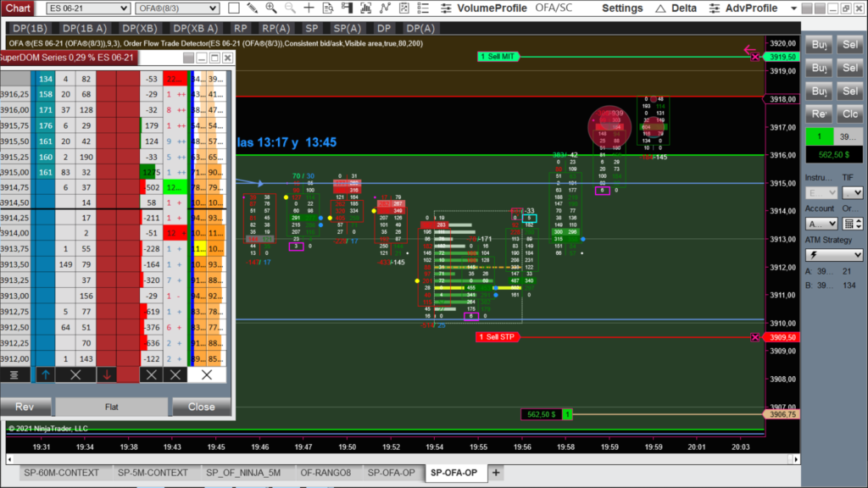Click the centering lines icon in SuperDOM
The height and width of the screenshot is (488, 868).
[14, 374]
